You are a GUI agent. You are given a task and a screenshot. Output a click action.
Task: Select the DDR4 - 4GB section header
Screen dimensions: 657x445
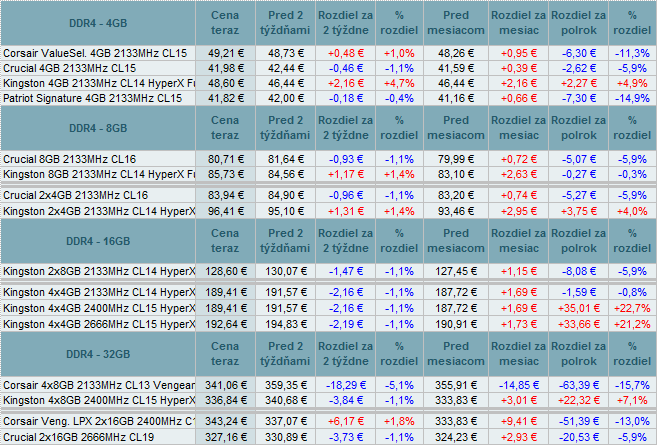98,23
